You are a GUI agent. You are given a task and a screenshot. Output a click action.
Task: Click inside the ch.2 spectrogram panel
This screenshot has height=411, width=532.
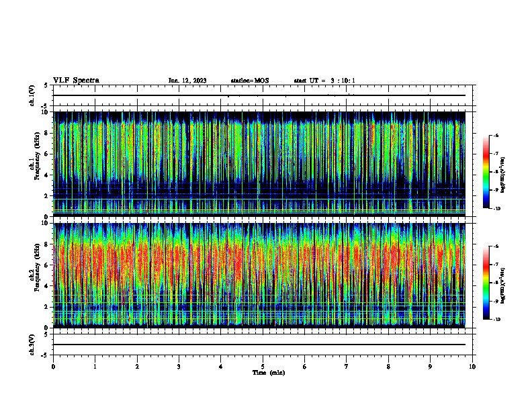pos(259,275)
